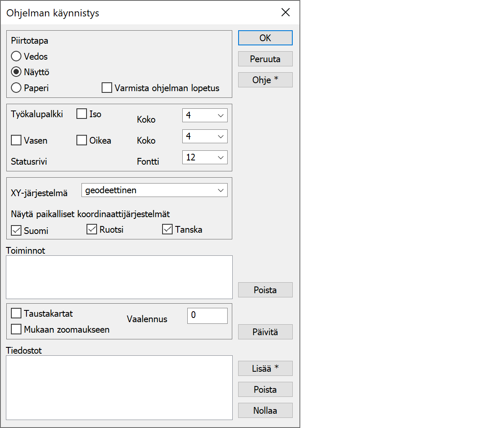
Task: Open the Työkalupalkki Koko dropdown
Action: [205, 115]
